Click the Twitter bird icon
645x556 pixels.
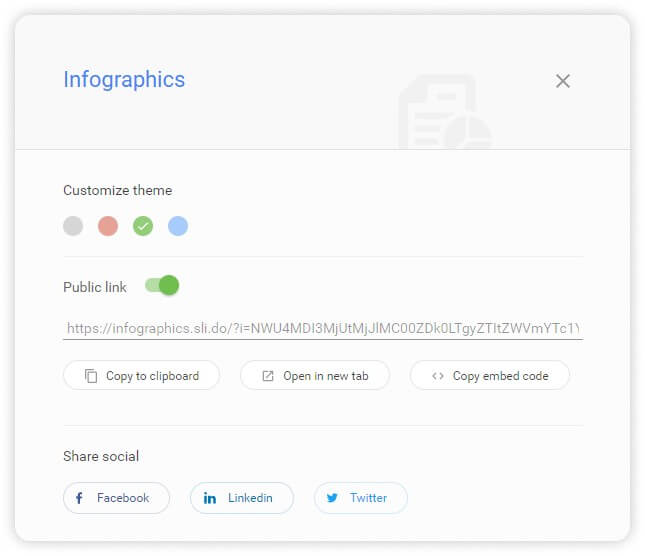332,498
